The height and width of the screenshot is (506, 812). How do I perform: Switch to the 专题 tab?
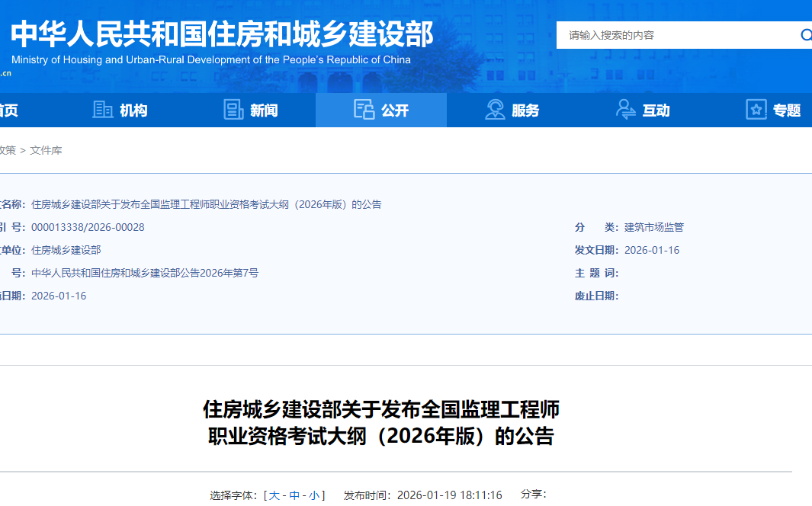786,110
